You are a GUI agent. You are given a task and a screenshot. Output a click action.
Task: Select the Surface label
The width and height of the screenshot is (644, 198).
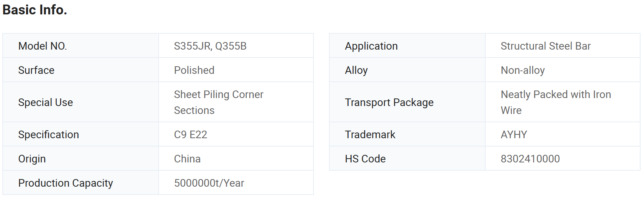tap(36, 70)
